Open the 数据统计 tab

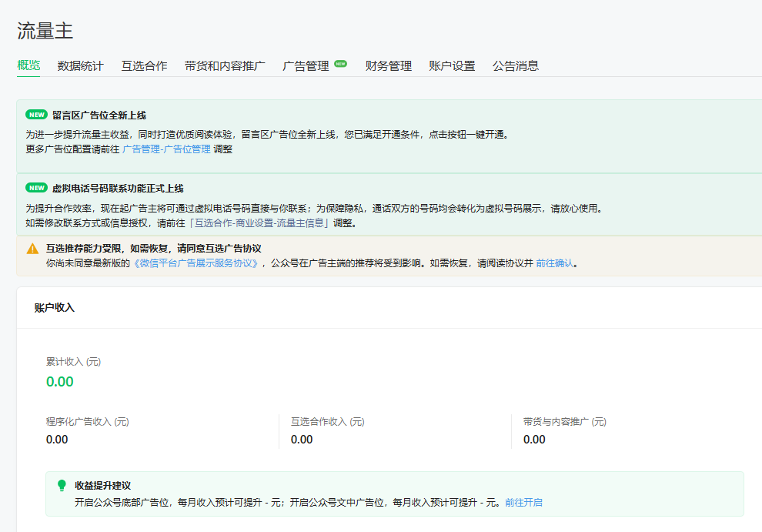tap(80, 66)
